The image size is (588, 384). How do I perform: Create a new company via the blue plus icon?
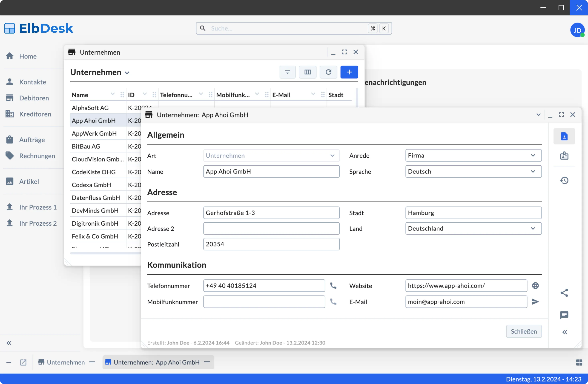tap(349, 72)
